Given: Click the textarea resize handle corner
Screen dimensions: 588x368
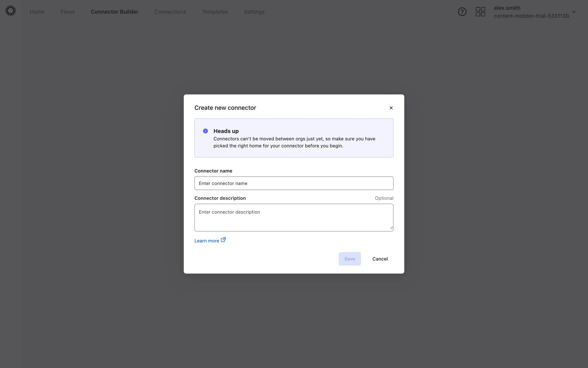Looking at the screenshot, I should 391,228.
